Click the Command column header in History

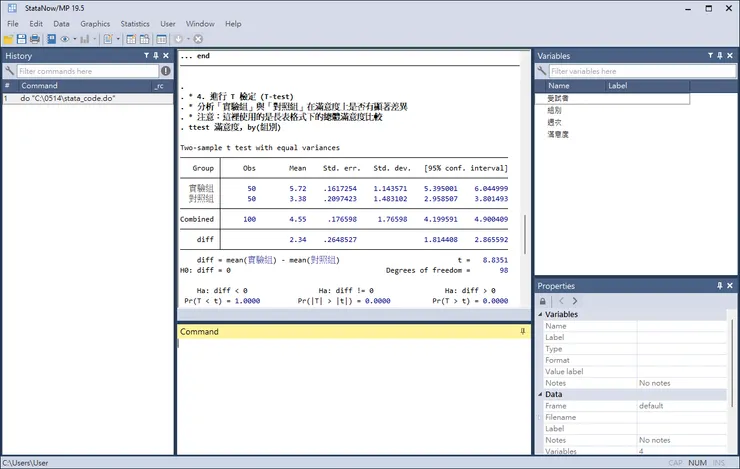85,86
